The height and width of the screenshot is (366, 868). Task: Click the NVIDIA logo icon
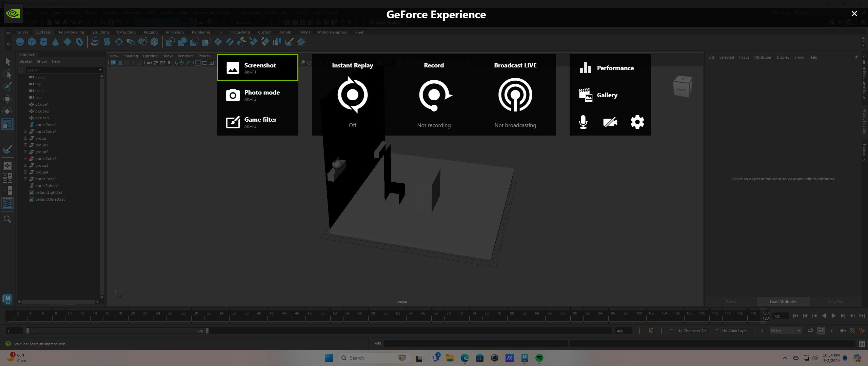point(13,14)
